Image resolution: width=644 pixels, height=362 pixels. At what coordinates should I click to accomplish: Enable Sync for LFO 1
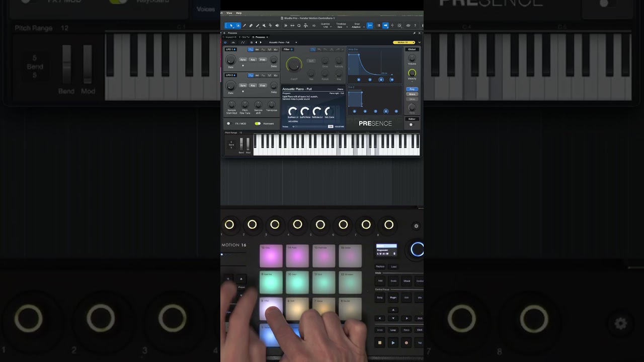[x=243, y=59]
